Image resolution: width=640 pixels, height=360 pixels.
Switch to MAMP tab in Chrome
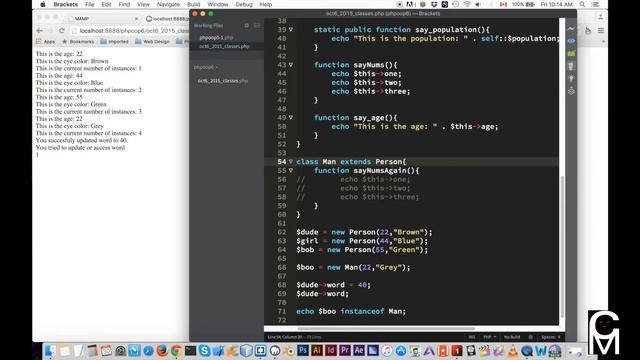tap(103, 19)
